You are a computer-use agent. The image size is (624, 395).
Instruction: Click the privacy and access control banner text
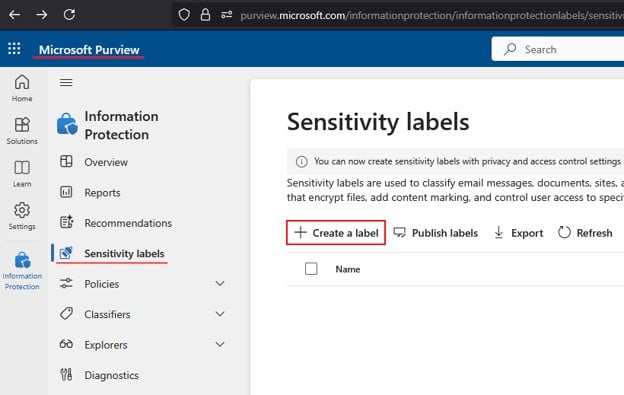467,162
